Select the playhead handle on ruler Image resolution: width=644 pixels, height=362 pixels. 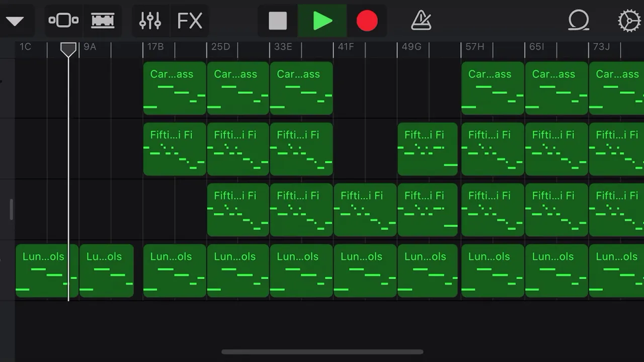[68, 49]
